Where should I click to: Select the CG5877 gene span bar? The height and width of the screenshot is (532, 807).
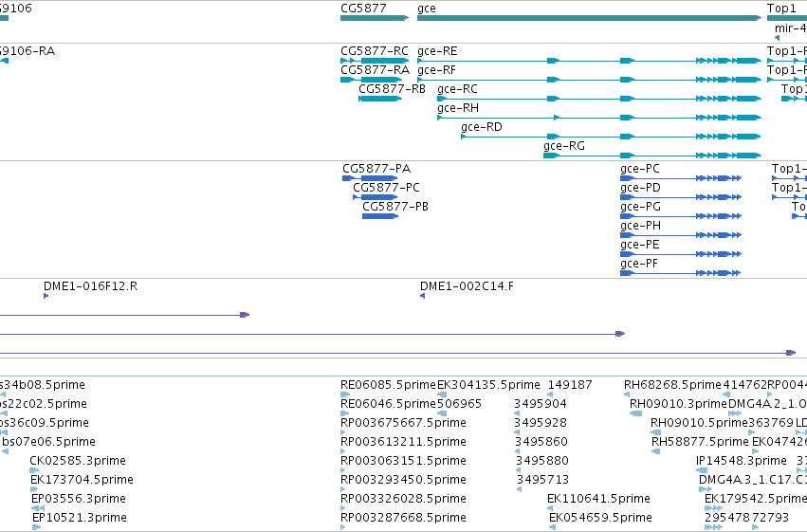(x=375, y=18)
